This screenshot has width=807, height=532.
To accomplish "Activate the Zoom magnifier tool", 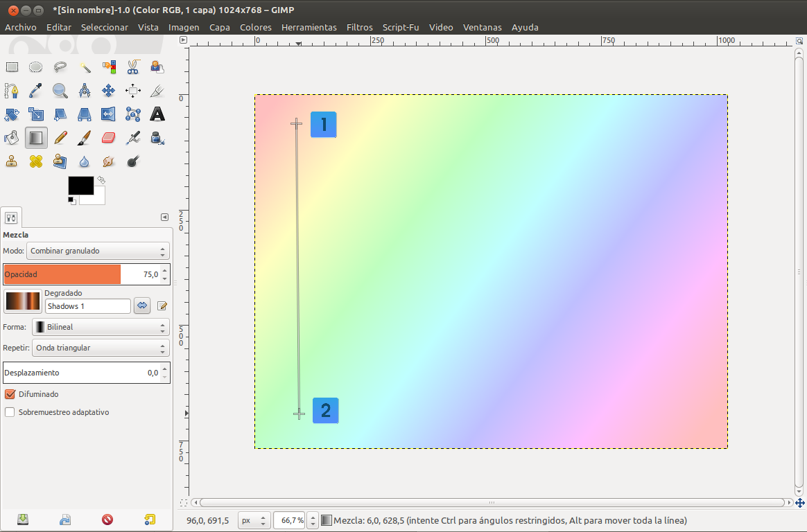I will coord(60,91).
